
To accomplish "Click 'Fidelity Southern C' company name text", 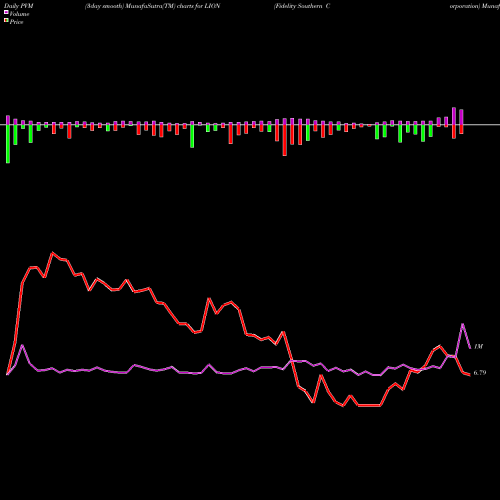I will click(x=302, y=6).
